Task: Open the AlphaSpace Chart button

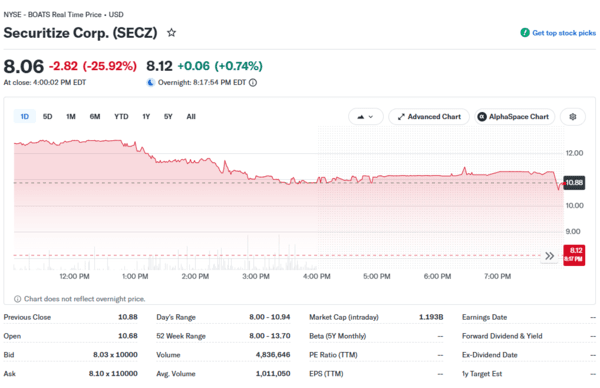Action: pyautogui.click(x=515, y=117)
